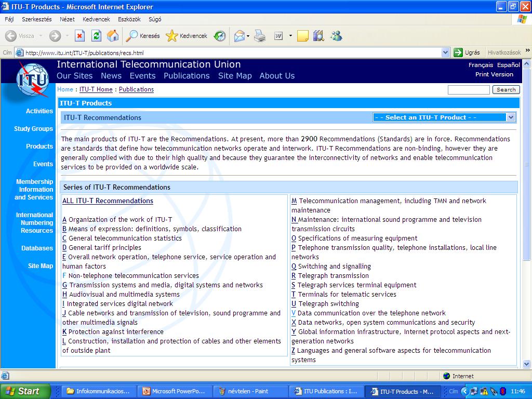Viewport: 532px width, 399px height.
Task: Open the Select an ITU-T Product dropdown
Action: (444, 117)
